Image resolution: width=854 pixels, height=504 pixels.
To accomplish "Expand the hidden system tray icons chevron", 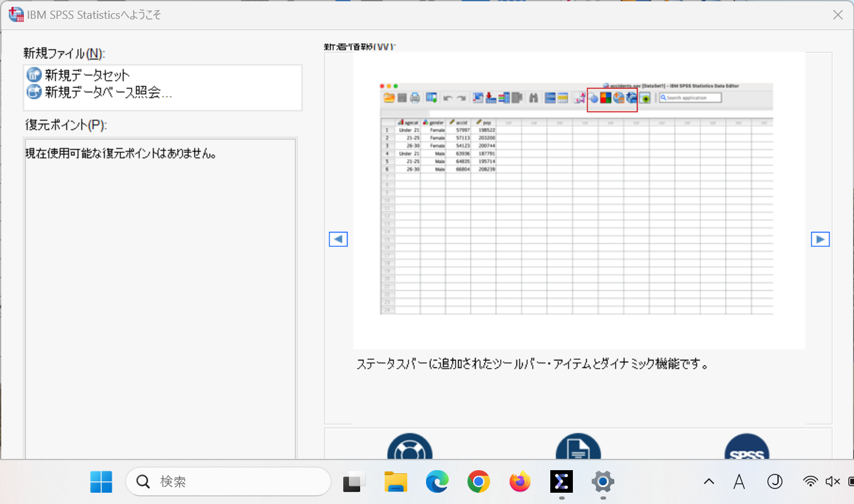I will pos(709,482).
